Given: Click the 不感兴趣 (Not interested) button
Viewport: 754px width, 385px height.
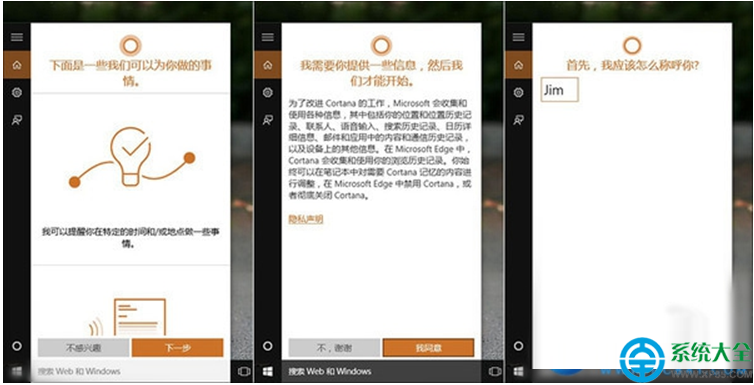Looking at the screenshot, I should (x=84, y=348).
